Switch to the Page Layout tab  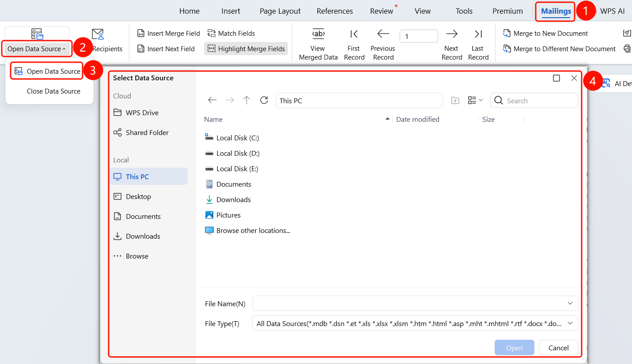tap(280, 11)
